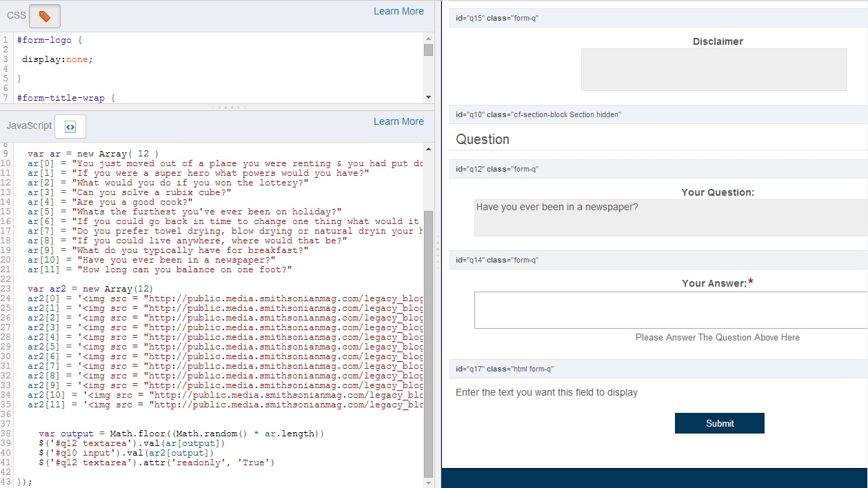Click the JavaScript editor vertical scrollbar thumb
Image resolution: width=868 pixels, height=488 pixels.
pyautogui.click(x=428, y=345)
